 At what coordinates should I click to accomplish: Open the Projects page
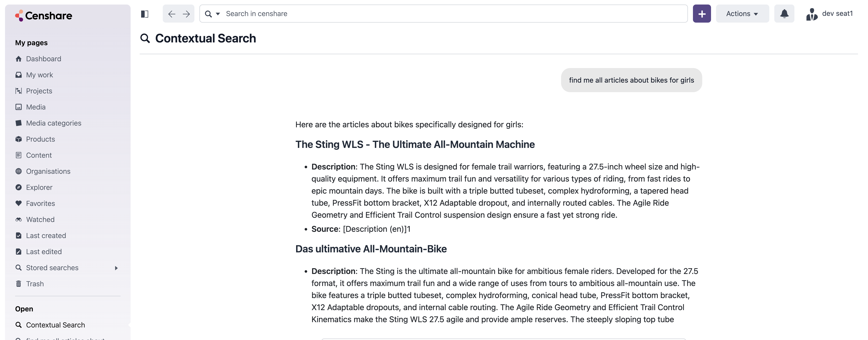click(39, 91)
